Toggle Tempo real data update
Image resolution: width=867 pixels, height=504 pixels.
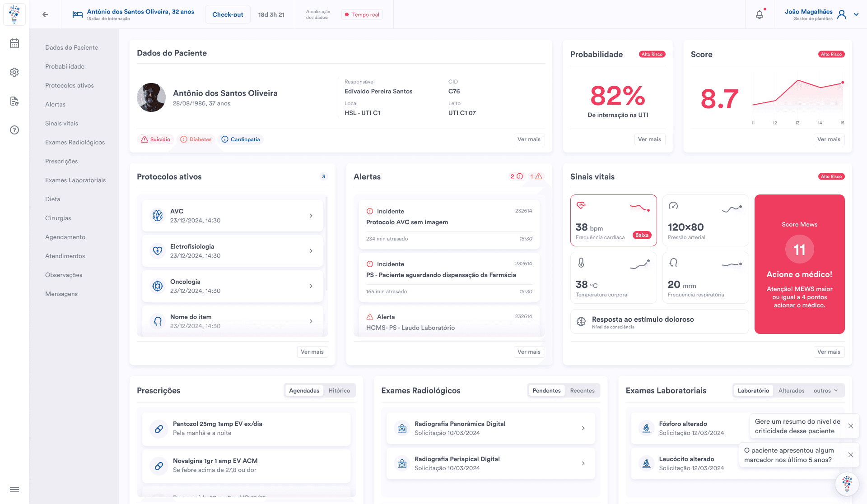(x=362, y=14)
